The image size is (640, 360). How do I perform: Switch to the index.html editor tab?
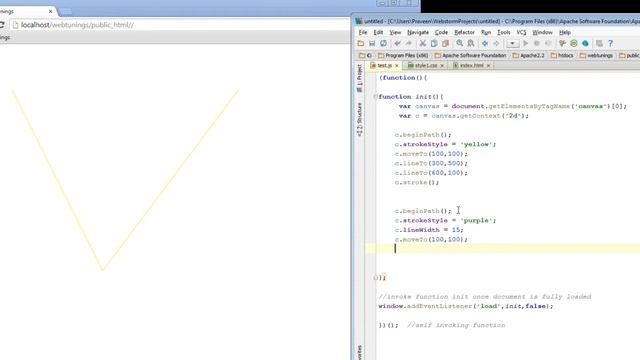pyautogui.click(x=471, y=65)
